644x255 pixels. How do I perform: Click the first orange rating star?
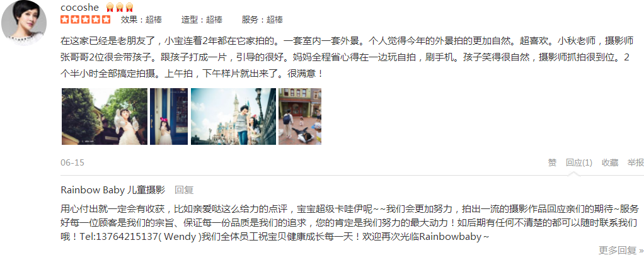pyautogui.click(x=64, y=20)
